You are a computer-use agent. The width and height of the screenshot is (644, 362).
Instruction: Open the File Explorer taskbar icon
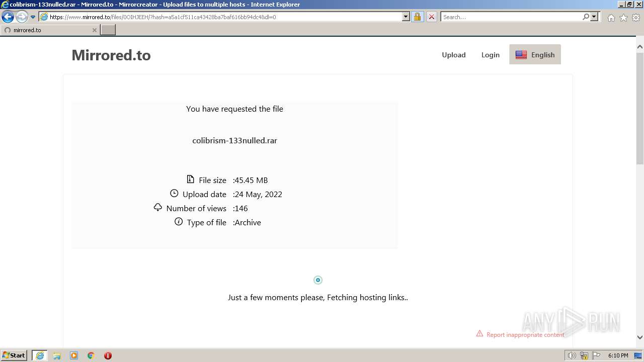tap(57, 355)
